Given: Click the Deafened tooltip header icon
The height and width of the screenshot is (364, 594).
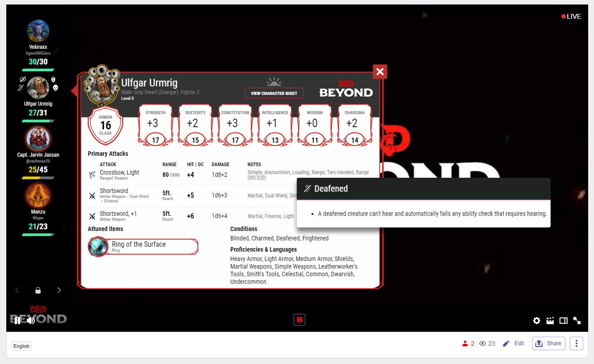Looking at the screenshot, I should point(308,188).
